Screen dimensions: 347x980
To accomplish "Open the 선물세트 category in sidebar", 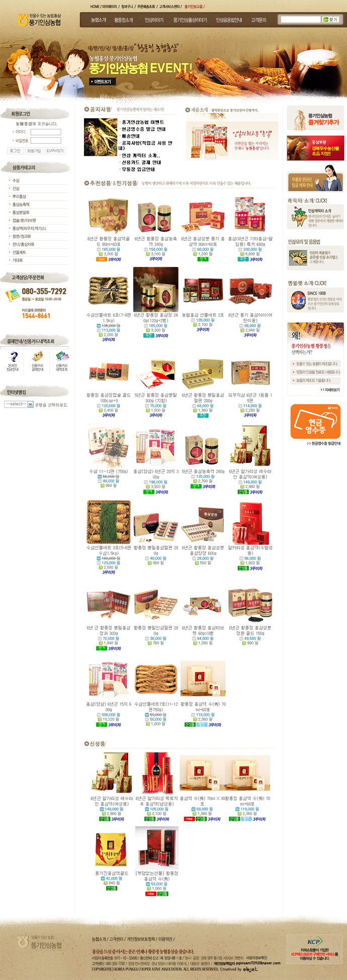I will point(19,252).
